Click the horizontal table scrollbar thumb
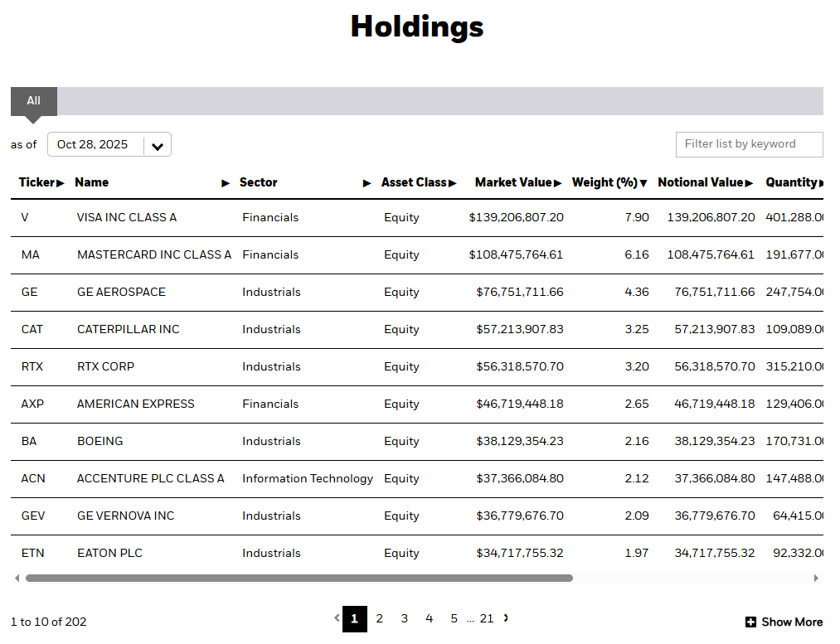This screenshot has width=840, height=644. pyautogui.click(x=299, y=579)
